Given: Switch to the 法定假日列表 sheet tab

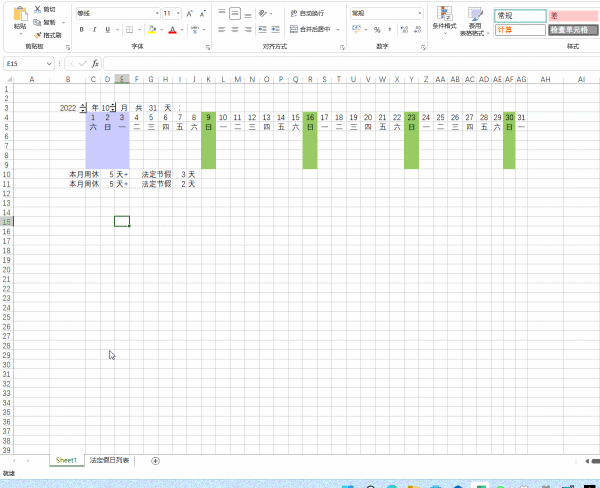Looking at the screenshot, I should coord(109,460).
